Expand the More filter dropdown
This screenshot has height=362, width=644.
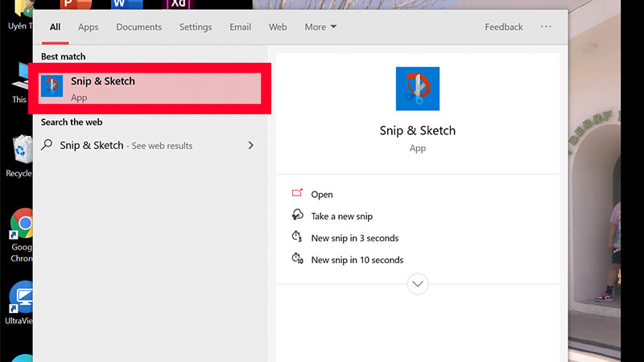[320, 27]
